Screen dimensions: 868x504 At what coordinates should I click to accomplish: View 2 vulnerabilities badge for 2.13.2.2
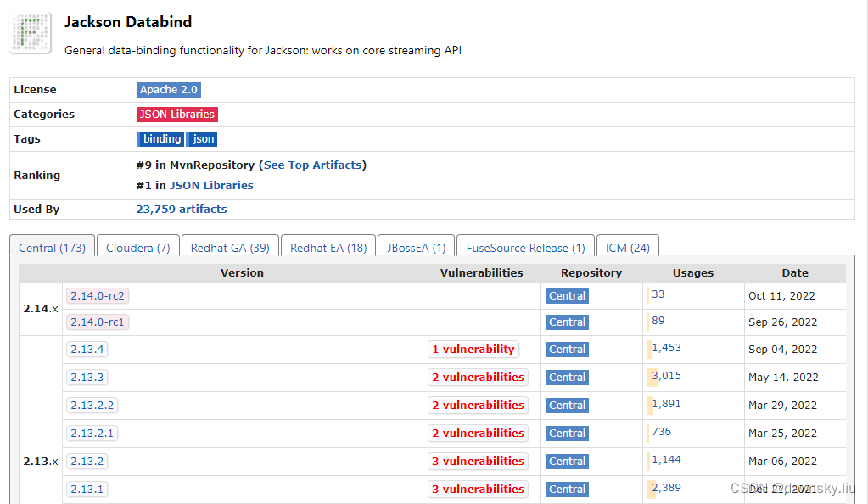[478, 406]
